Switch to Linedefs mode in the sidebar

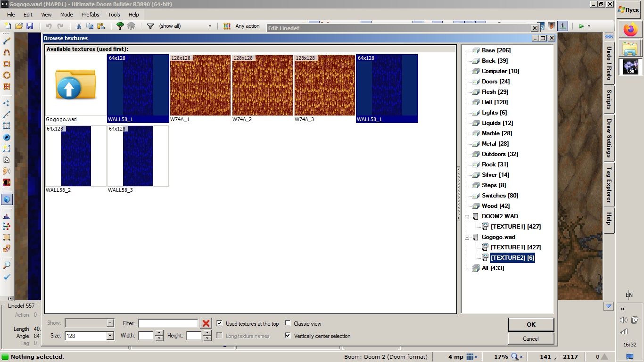click(7, 115)
